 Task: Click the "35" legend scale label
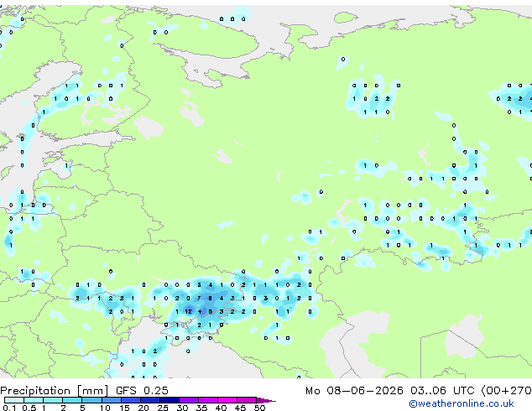pyautogui.click(x=201, y=408)
